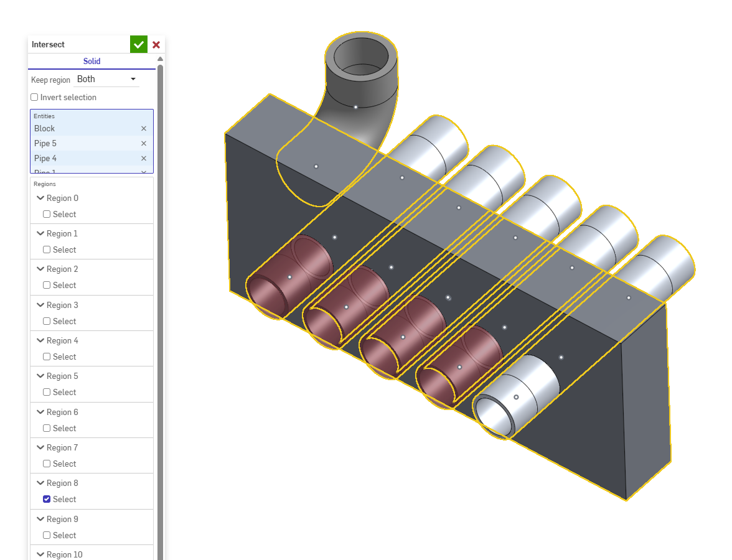Check Select under Region 1
Image resolution: width=732 pixels, height=560 pixels.
(x=47, y=250)
